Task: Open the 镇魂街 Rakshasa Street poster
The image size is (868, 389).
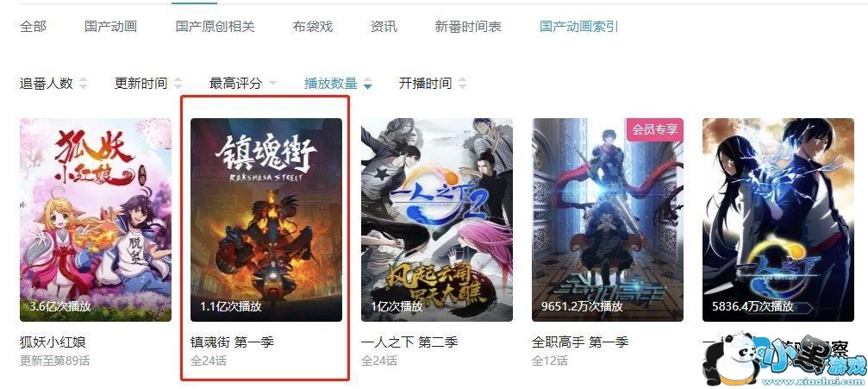Action: click(266, 219)
